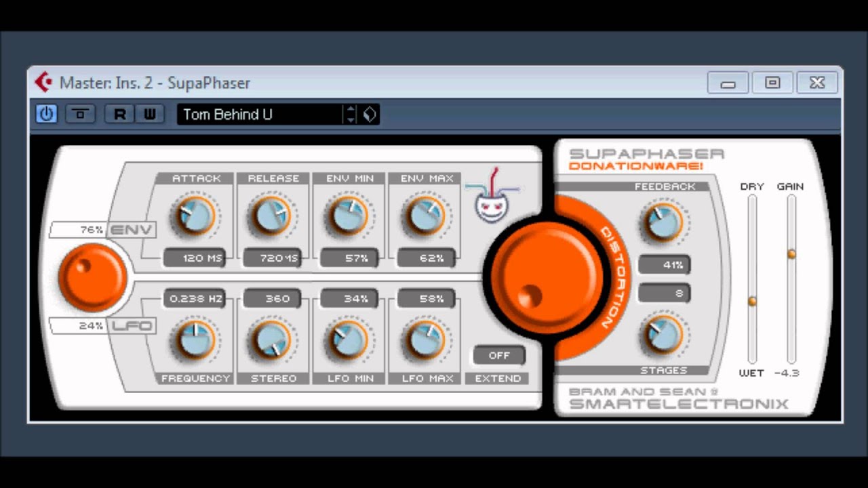Select the 0.238 HZ frequency value
The height and width of the screenshot is (488, 868).
point(194,298)
